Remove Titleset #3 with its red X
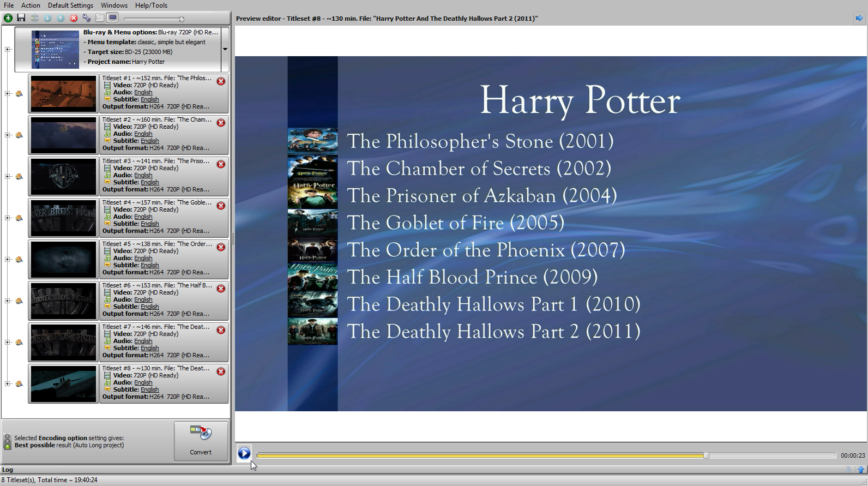The width and height of the screenshot is (868, 486). click(221, 164)
